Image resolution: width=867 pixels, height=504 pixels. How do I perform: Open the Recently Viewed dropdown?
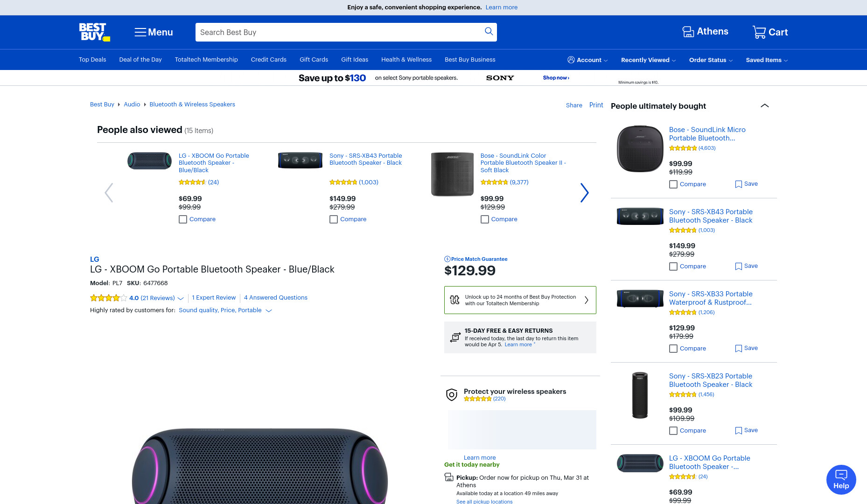click(648, 60)
